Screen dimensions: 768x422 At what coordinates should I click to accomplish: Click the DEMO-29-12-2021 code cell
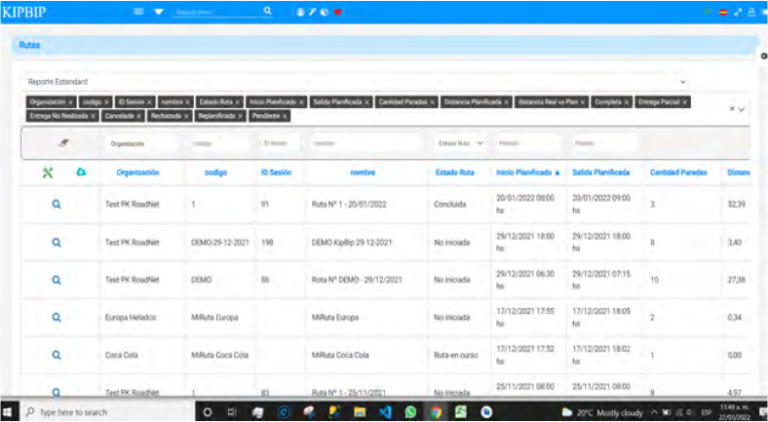pyautogui.click(x=220, y=242)
